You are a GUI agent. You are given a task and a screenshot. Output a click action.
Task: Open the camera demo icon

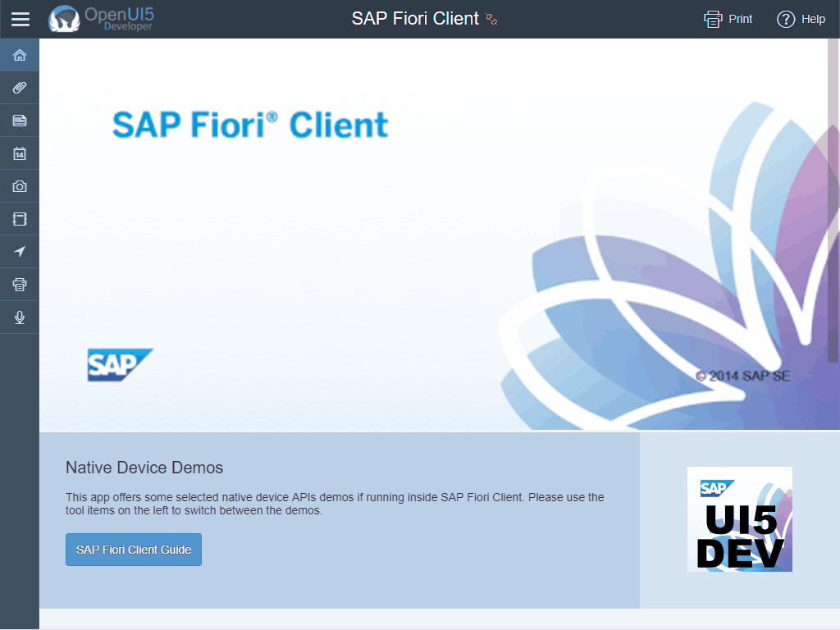(x=20, y=186)
